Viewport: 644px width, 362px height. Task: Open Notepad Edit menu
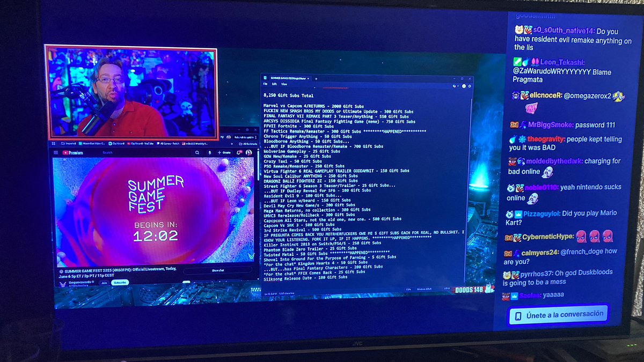pos(274,84)
